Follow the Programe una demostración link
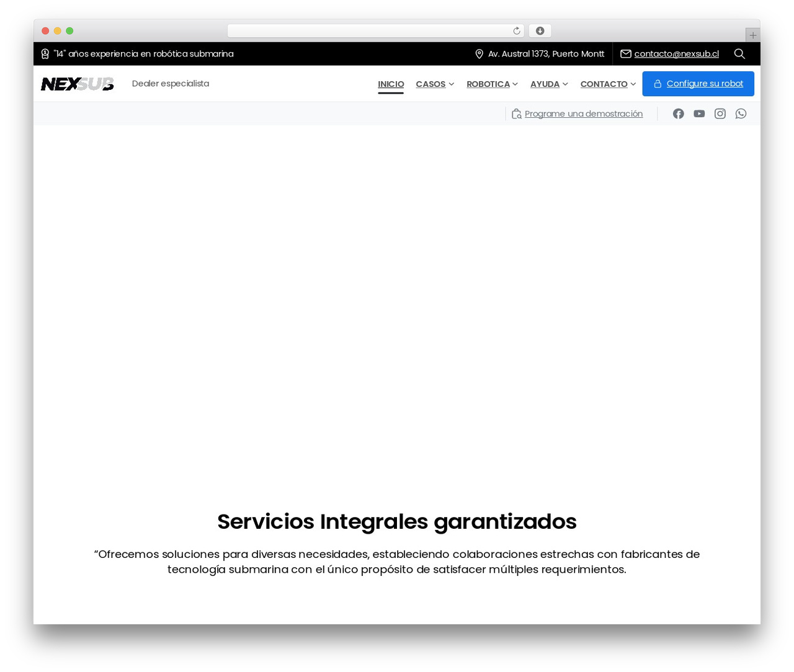The image size is (794, 672). [x=584, y=113]
